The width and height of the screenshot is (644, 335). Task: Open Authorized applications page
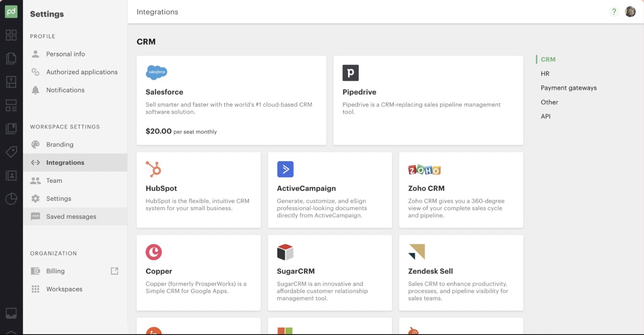[75, 72]
